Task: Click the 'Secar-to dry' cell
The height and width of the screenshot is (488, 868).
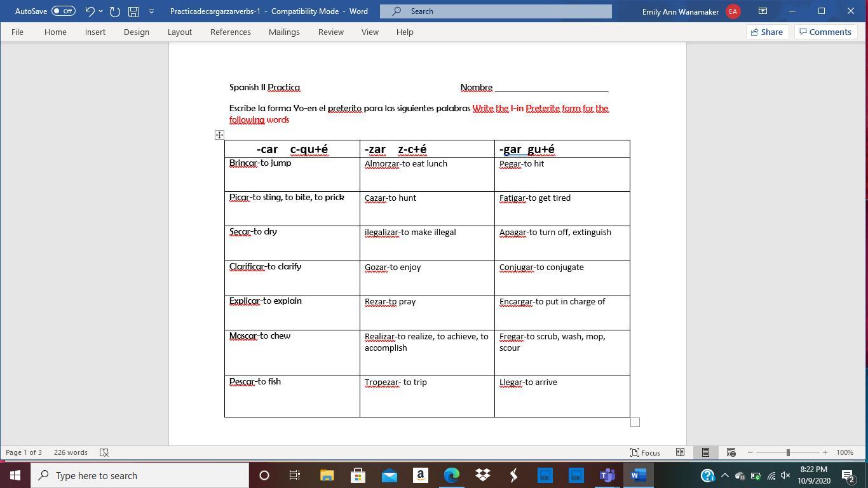Action: (x=292, y=243)
